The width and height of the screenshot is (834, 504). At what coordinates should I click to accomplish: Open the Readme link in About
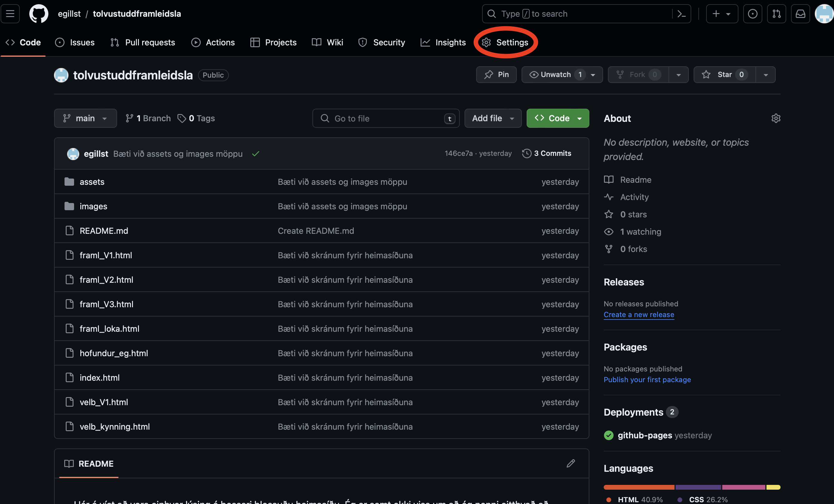point(628,180)
